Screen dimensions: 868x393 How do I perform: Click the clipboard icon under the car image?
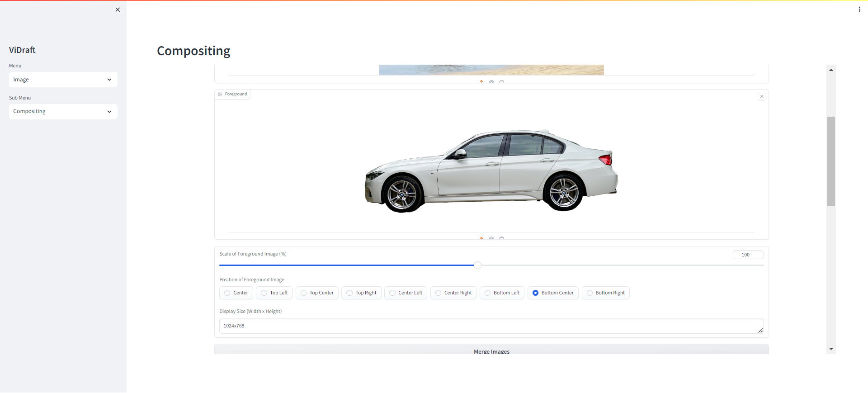(501, 238)
